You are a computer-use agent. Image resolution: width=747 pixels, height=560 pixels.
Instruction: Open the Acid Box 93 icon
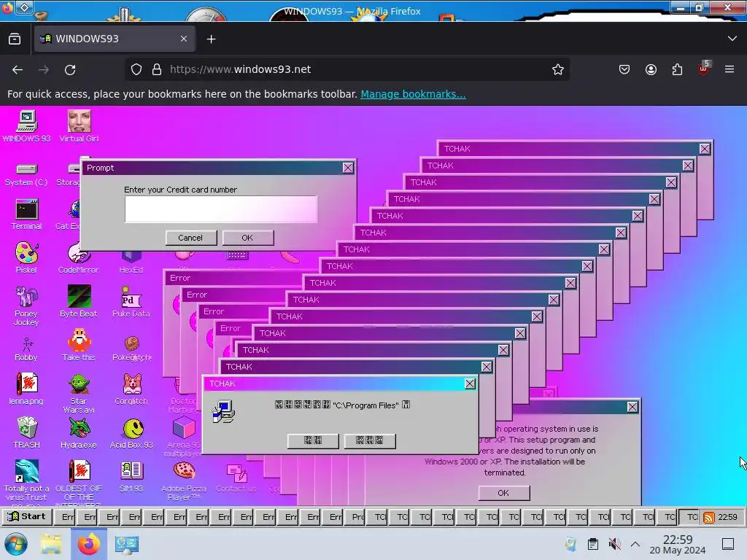(x=131, y=433)
